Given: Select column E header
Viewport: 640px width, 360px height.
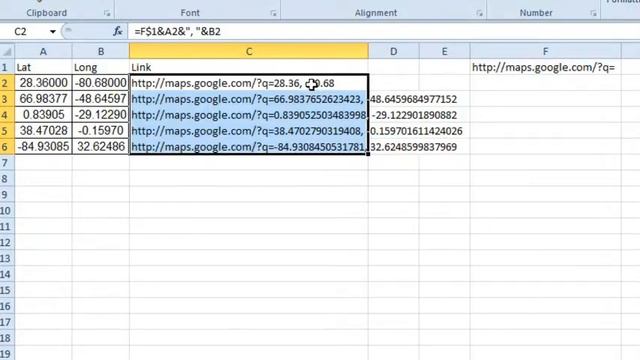Looking at the screenshot, I should point(444,51).
